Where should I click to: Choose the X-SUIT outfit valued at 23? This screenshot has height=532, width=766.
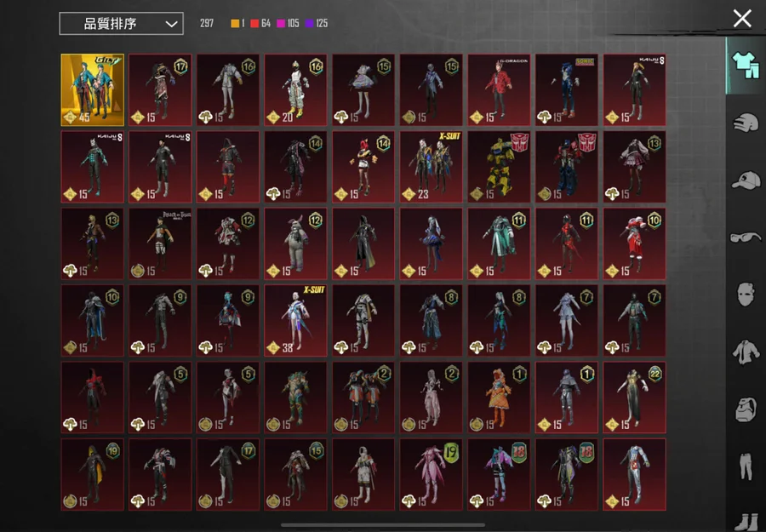[431, 166]
